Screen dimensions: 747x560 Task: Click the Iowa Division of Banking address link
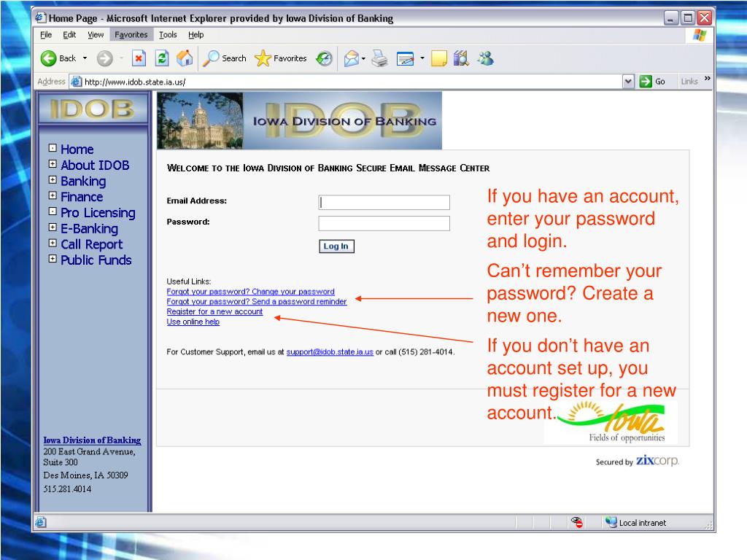tap(92, 440)
